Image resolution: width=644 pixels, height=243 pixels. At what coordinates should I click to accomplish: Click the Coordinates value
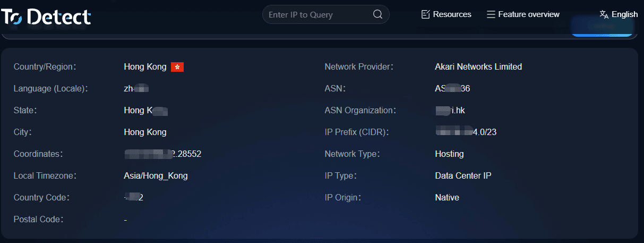click(x=162, y=154)
